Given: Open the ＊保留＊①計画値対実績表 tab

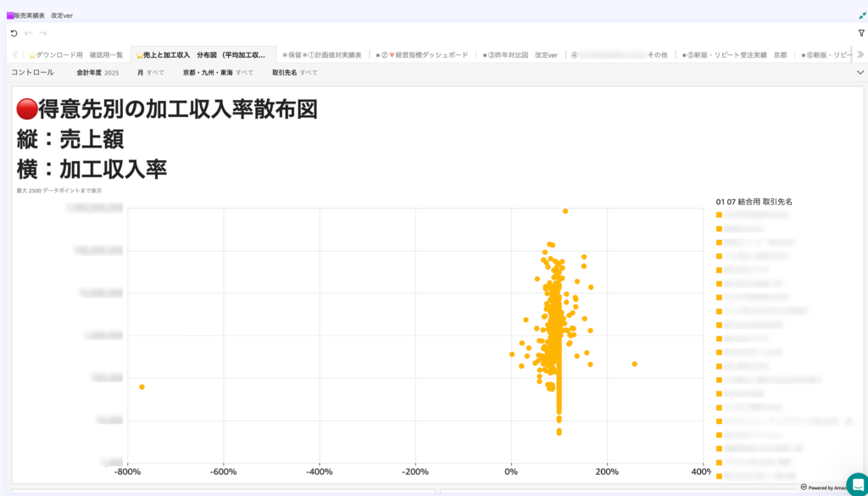Looking at the screenshot, I should tap(321, 55).
